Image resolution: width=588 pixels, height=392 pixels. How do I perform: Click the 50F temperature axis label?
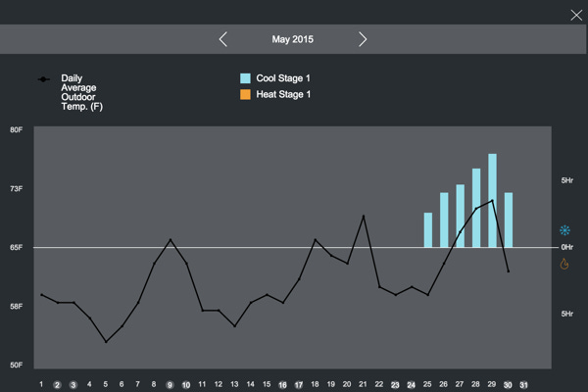click(16, 365)
